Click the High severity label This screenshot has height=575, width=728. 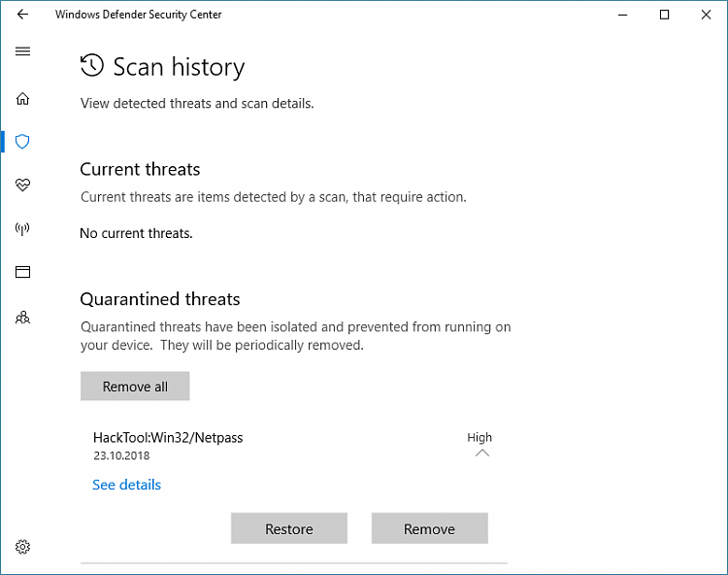pyautogui.click(x=480, y=437)
